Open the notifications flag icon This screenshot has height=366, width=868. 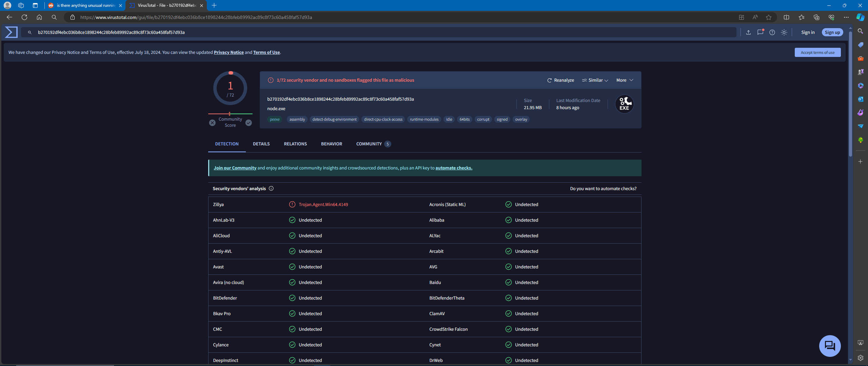tap(760, 32)
